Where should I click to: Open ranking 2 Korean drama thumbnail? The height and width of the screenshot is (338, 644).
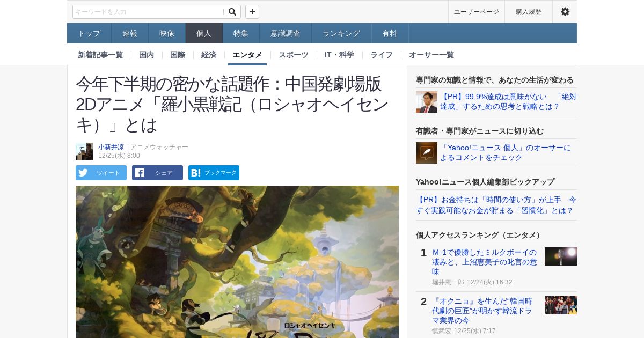click(561, 305)
